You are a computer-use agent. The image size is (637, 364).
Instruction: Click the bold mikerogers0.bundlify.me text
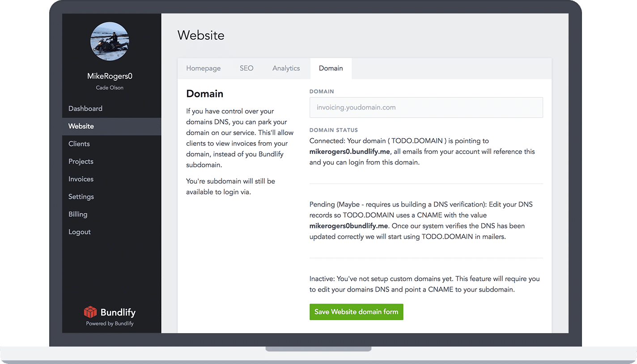(350, 152)
